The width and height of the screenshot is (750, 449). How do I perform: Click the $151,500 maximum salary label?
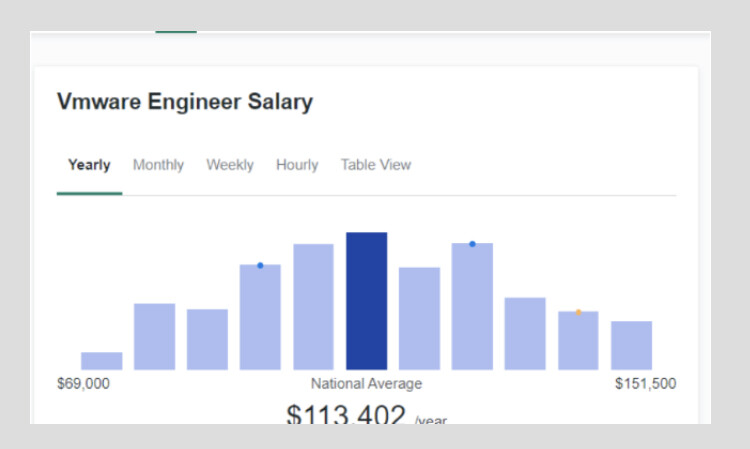tap(646, 383)
